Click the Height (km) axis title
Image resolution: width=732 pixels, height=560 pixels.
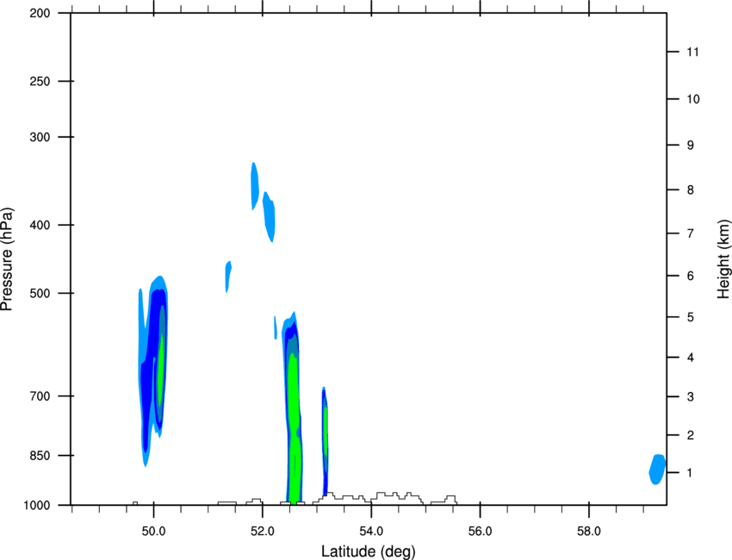click(x=723, y=259)
